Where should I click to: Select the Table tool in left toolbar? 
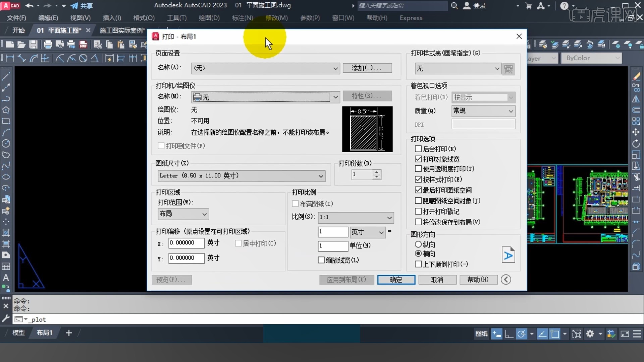6,266
